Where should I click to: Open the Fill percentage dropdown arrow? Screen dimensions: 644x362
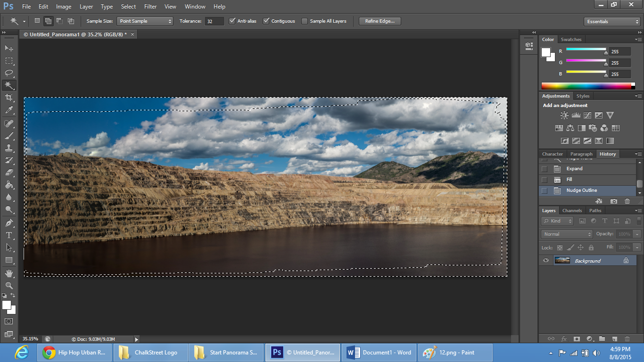637,247
